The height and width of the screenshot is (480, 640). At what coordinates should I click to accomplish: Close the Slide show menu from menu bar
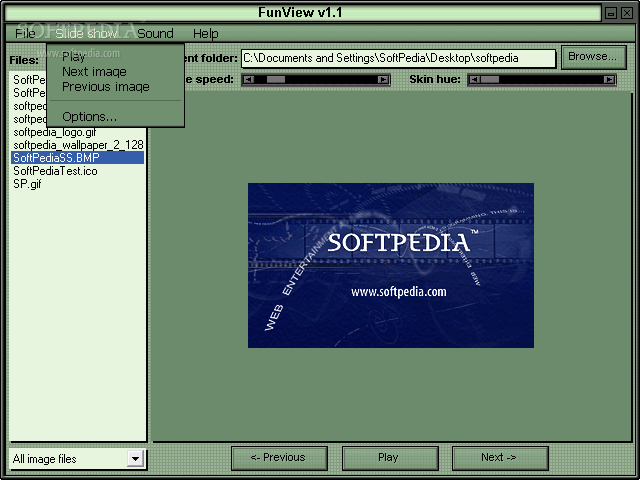[87, 33]
